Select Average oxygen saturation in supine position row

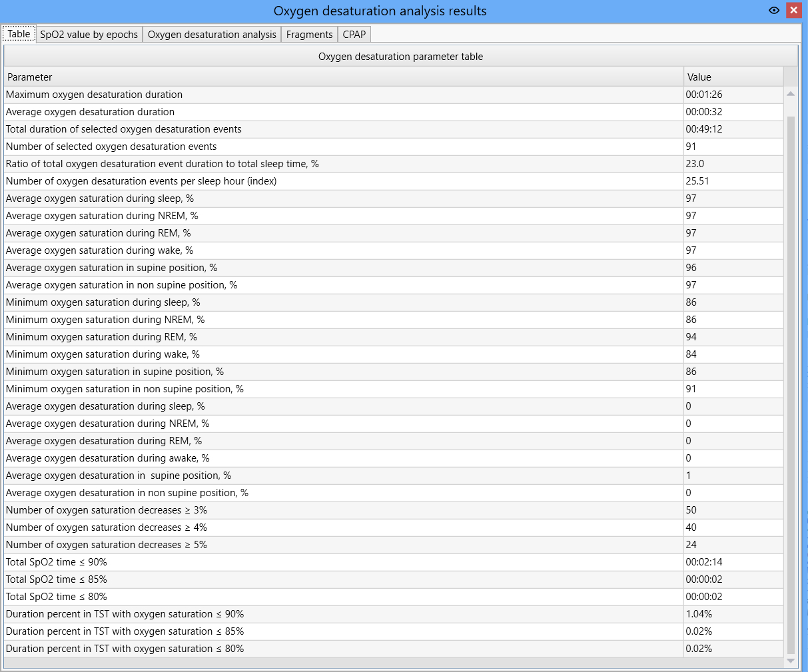coord(394,268)
